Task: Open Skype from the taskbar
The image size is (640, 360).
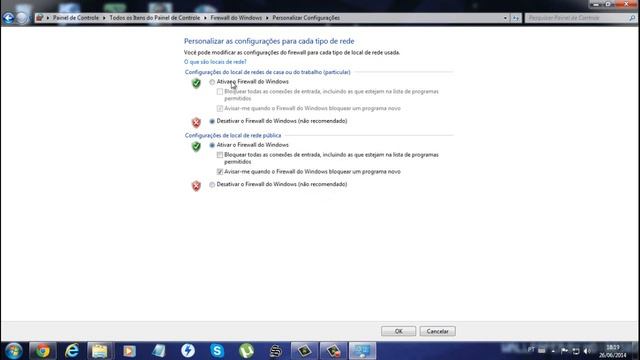Action: coord(217,351)
